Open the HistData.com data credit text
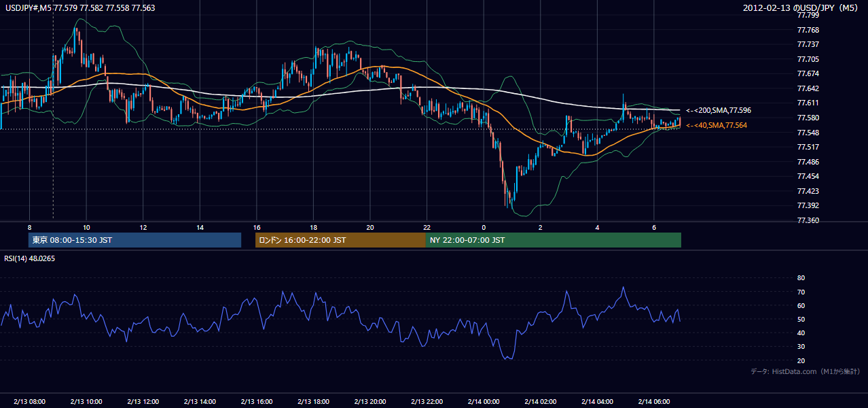 [806, 371]
